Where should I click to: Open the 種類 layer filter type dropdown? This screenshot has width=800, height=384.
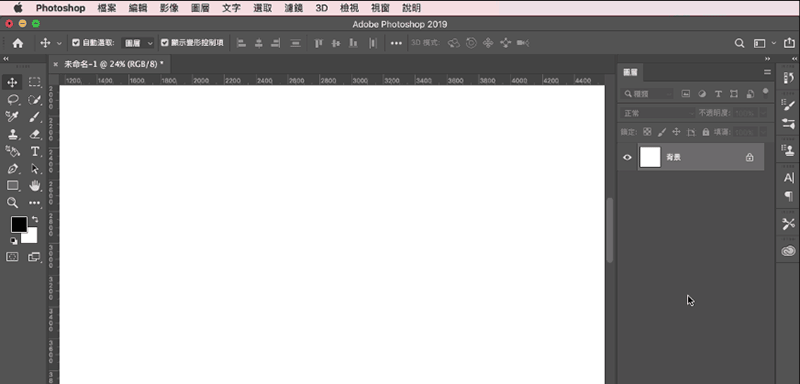pyautogui.click(x=647, y=94)
